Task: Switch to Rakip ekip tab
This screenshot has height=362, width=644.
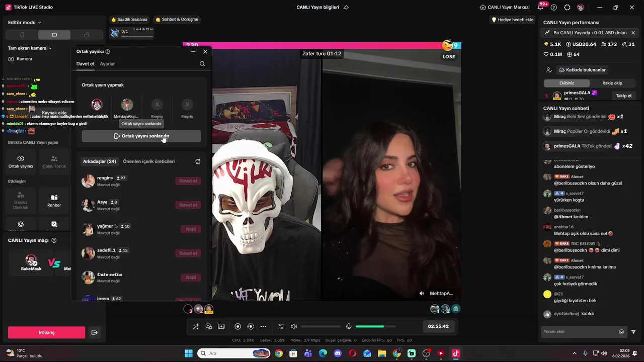Action: tap(612, 83)
